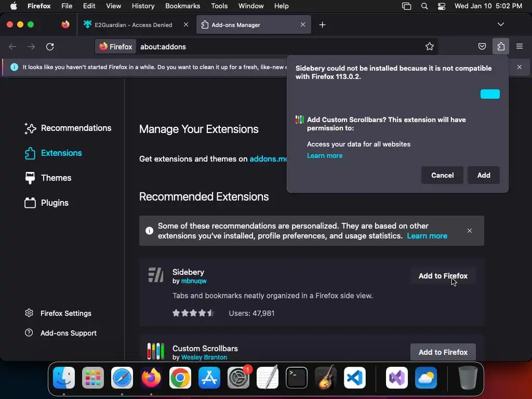The height and width of the screenshot is (399, 532).
Task: Cancel adding Custom Scrollbars
Action: click(442, 175)
